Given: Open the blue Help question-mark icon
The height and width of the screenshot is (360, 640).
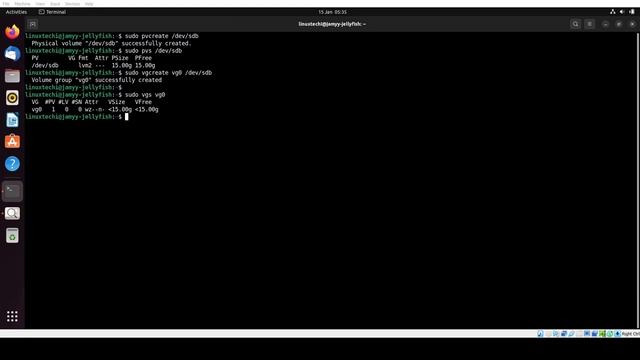Looking at the screenshot, I should click(12, 164).
